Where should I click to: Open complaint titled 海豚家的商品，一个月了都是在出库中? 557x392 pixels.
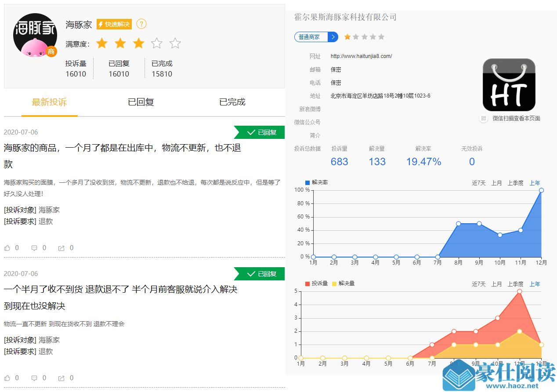(123, 156)
